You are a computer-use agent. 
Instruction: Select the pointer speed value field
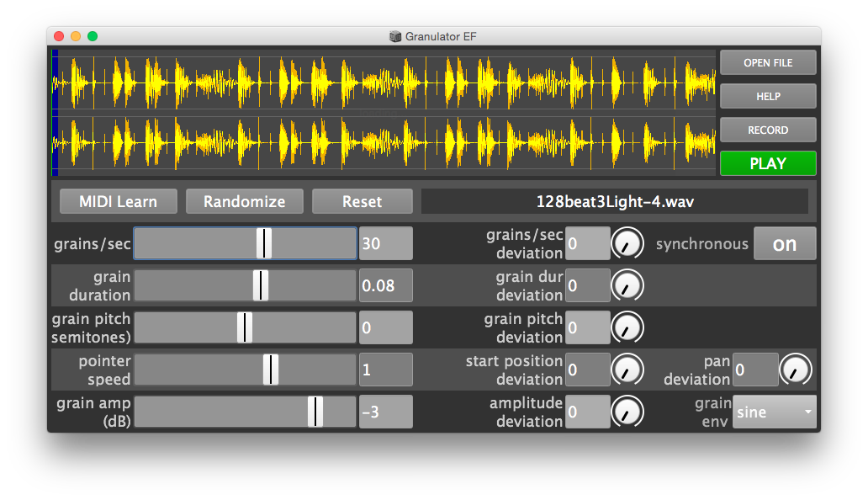(x=386, y=370)
